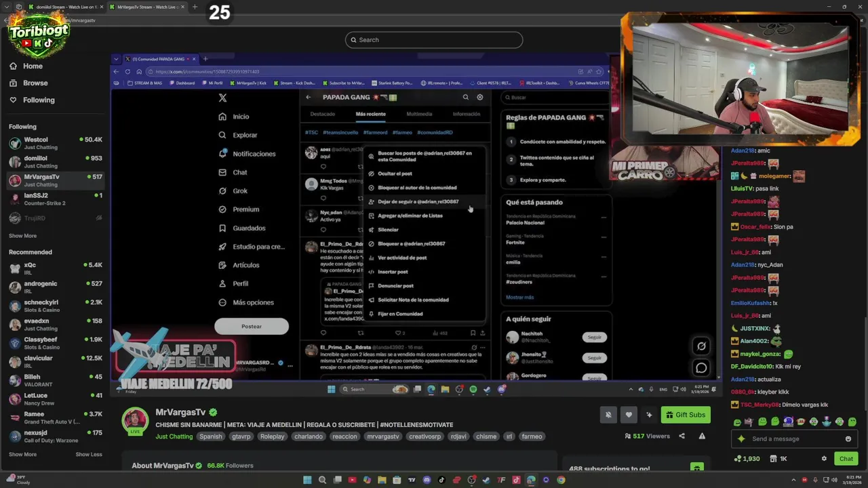Click the X community search magnifier icon
The image size is (868, 488).
(x=465, y=98)
